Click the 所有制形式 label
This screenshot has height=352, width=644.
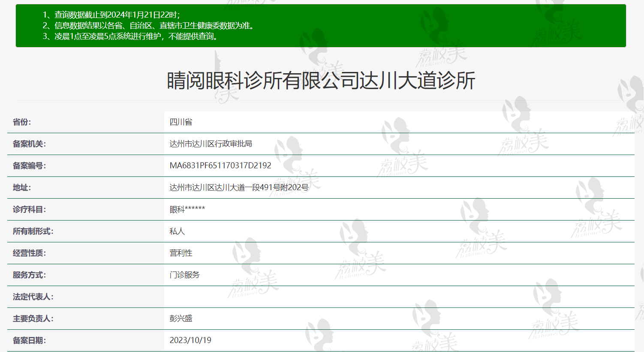click(33, 231)
